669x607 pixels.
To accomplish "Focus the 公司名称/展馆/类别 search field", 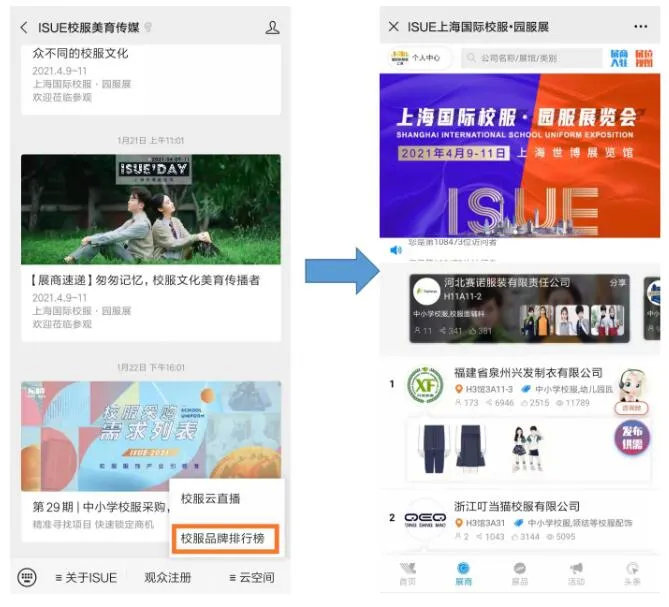I will point(532,58).
